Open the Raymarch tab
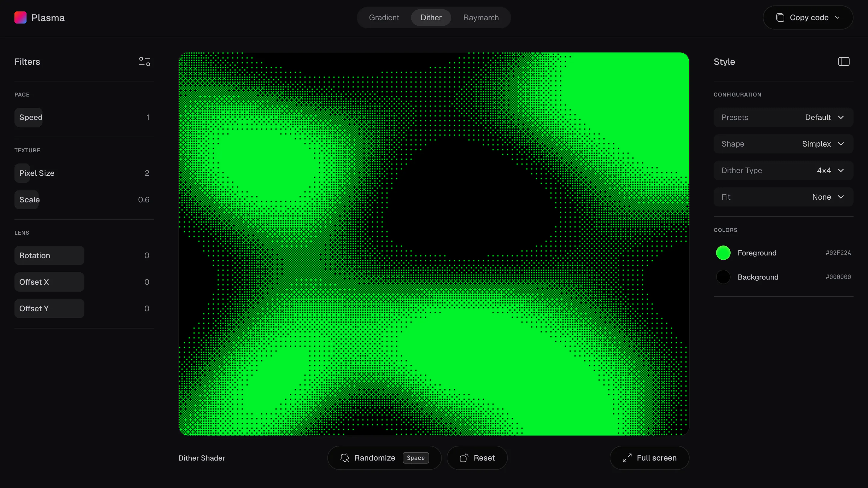This screenshot has height=488, width=868. (481, 17)
